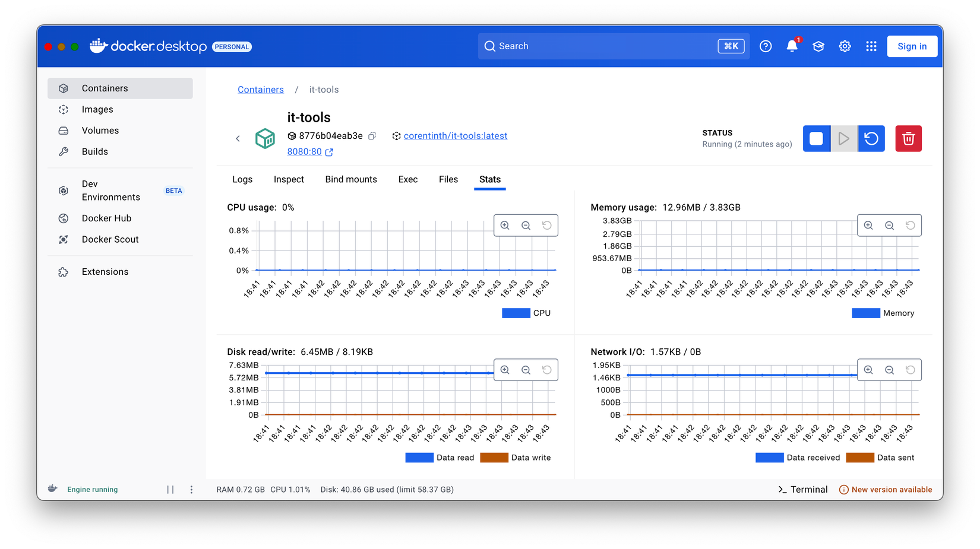Switch to the Logs tab
Screen dimensions: 980x549
click(242, 179)
